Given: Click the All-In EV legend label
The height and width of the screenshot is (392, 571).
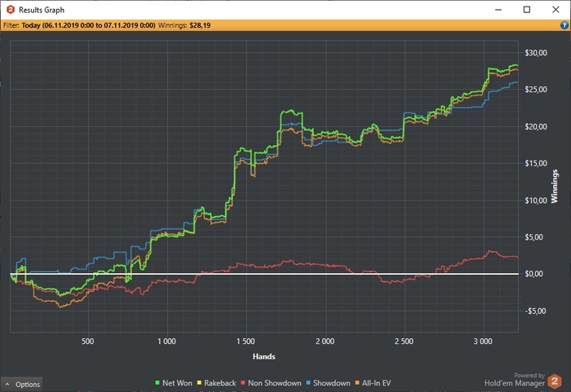Looking at the screenshot, I should coord(376,383).
